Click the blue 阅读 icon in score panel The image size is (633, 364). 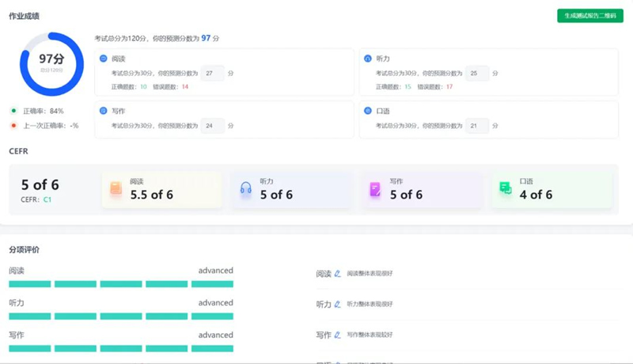103,59
